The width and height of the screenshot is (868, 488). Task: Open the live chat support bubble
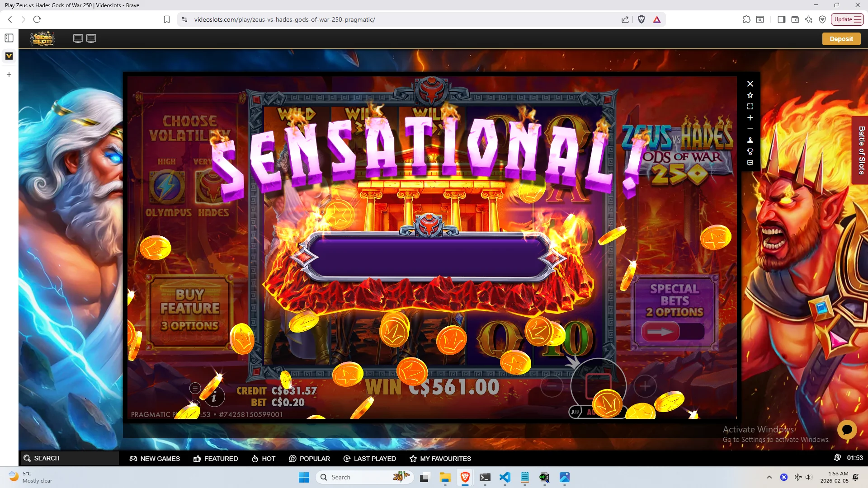tap(847, 430)
